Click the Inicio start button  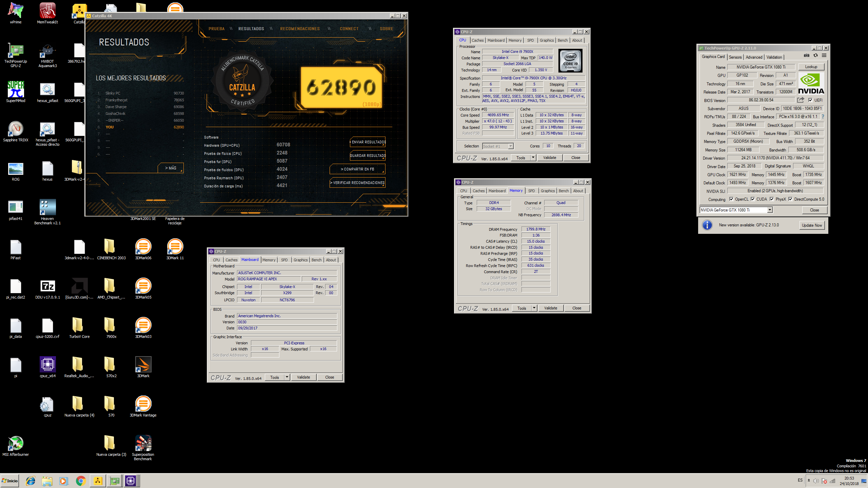click(10, 481)
